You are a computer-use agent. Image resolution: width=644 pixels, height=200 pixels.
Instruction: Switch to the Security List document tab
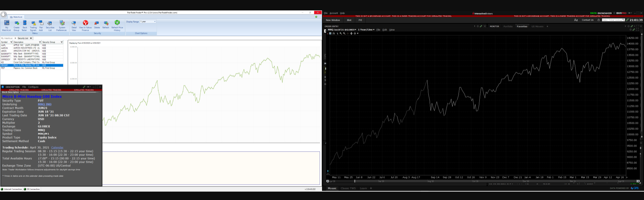pos(23,38)
